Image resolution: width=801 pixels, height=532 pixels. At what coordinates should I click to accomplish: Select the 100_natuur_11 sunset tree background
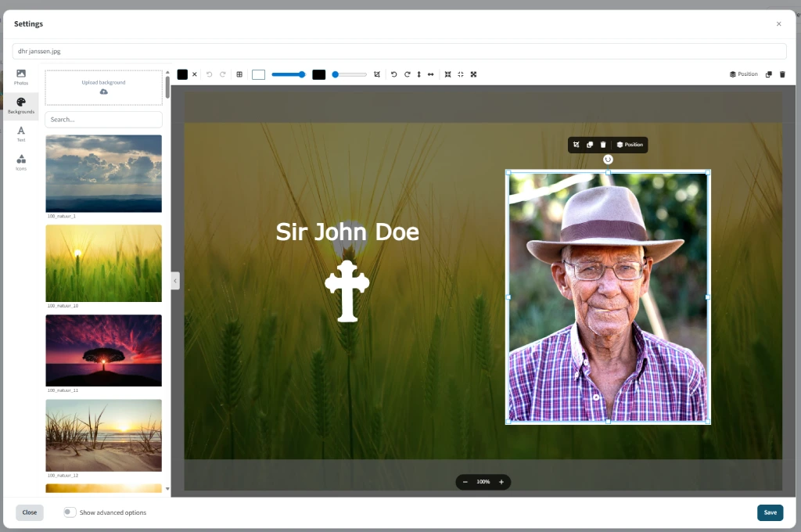[x=104, y=350]
